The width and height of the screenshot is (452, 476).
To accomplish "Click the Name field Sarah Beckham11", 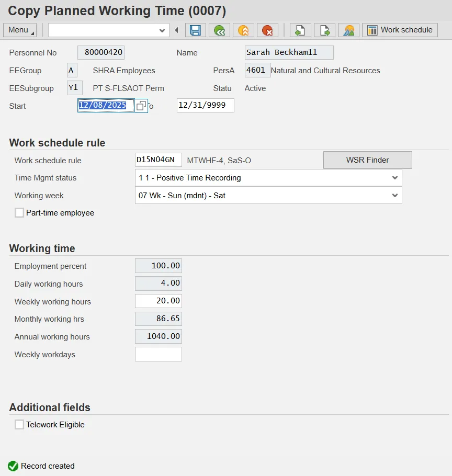I will (289, 52).
